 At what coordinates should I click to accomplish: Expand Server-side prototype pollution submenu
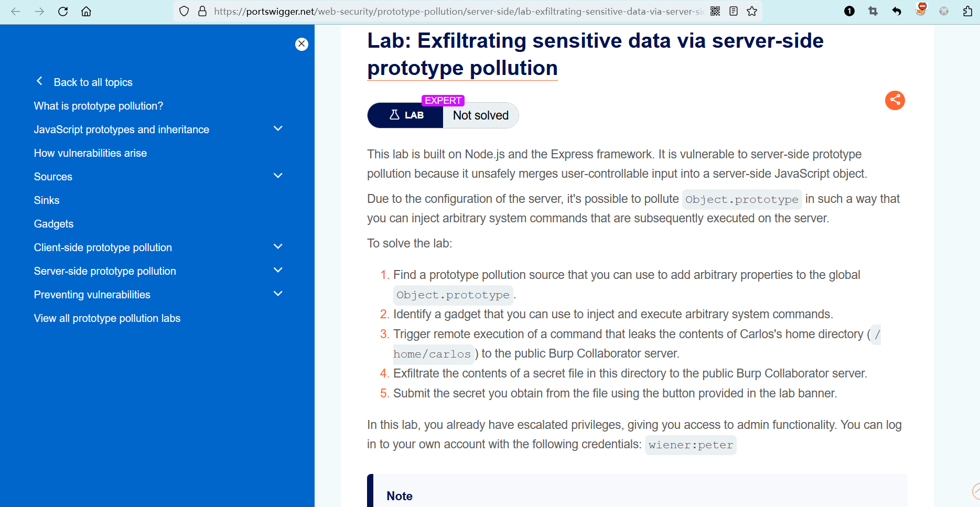278,271
